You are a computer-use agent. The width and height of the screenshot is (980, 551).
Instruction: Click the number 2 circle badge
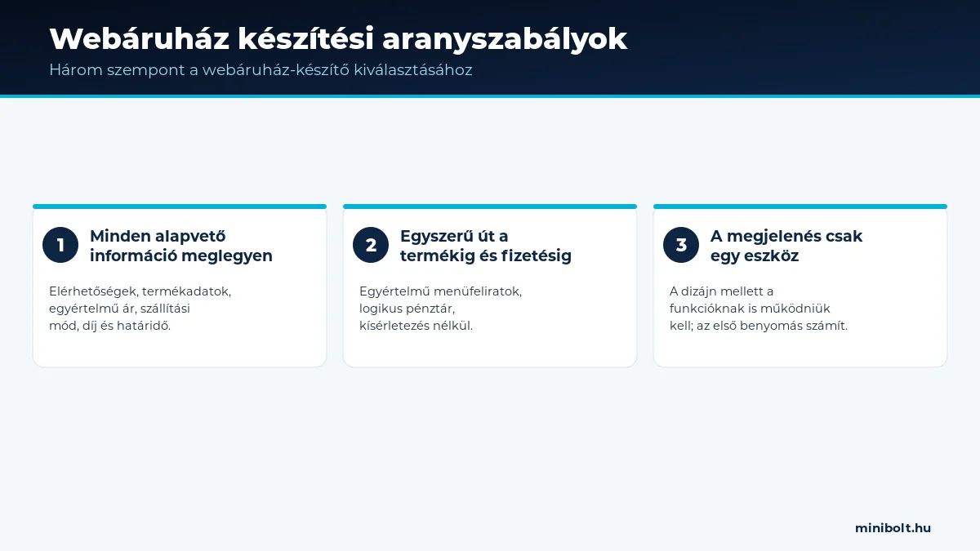[x=371, y=245]
